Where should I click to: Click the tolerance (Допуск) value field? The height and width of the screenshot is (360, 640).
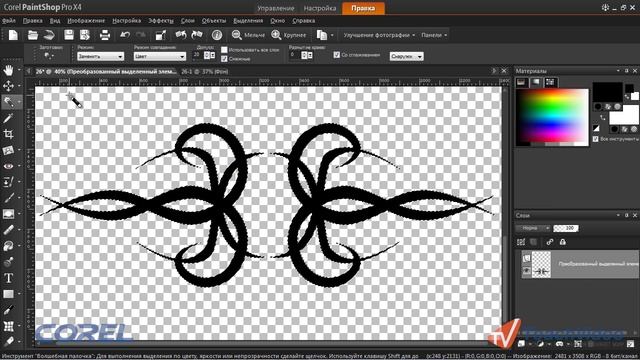point(197,55)
